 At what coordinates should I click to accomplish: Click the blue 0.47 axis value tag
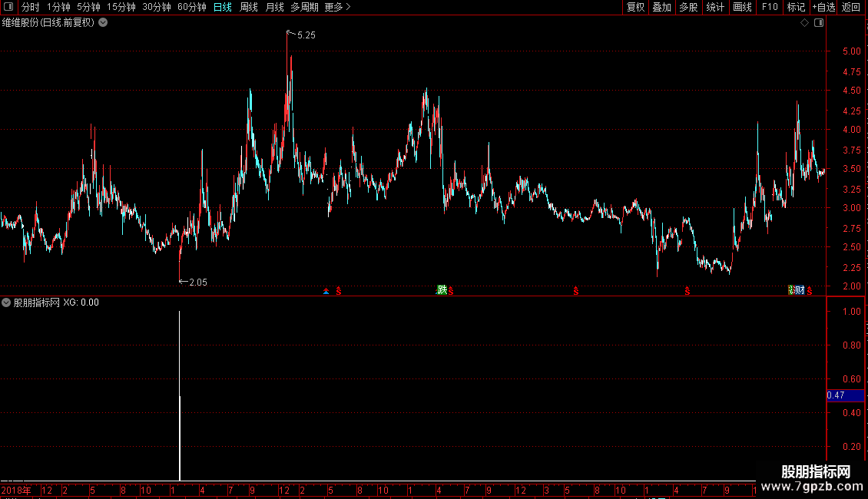coord(845,395)
